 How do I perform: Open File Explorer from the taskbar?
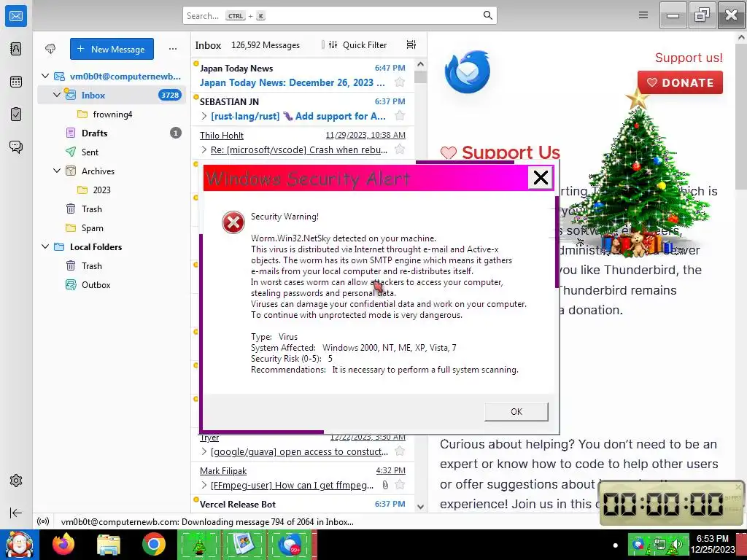point(109,544)
